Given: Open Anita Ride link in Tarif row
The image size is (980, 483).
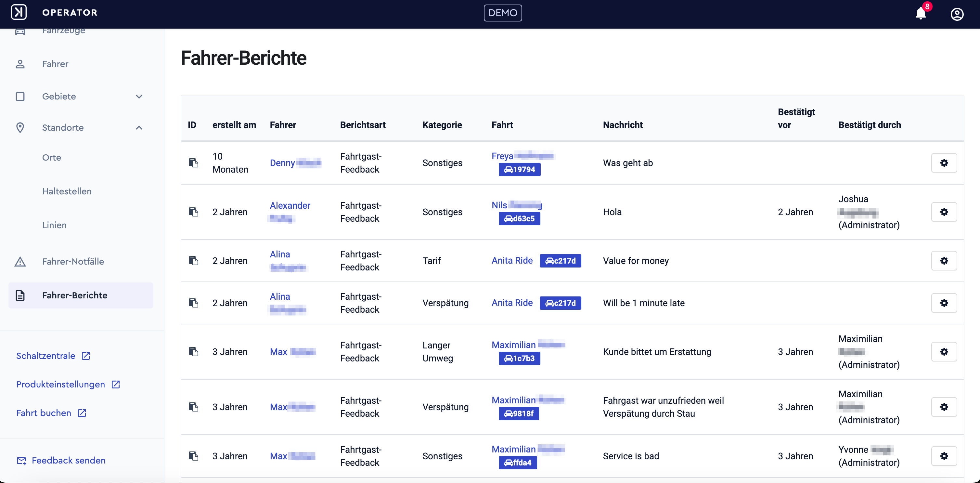Looking at the screenshot, I should (x=512, y=261).
